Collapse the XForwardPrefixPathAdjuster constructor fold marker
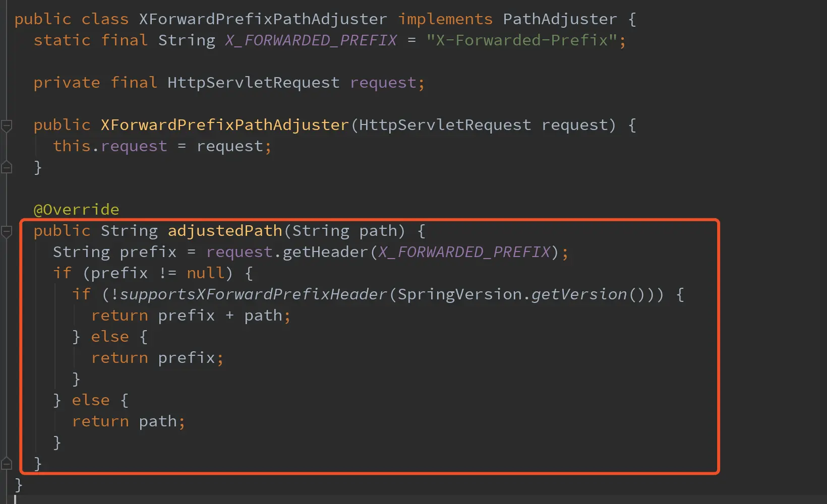 point(7,125)
